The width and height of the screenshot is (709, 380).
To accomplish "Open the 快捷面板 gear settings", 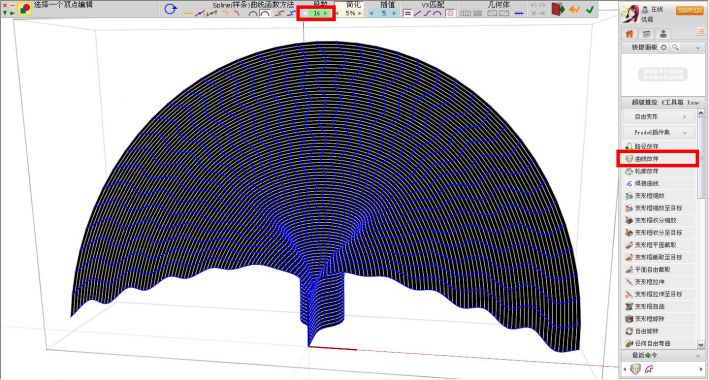I will click(664, 48).
